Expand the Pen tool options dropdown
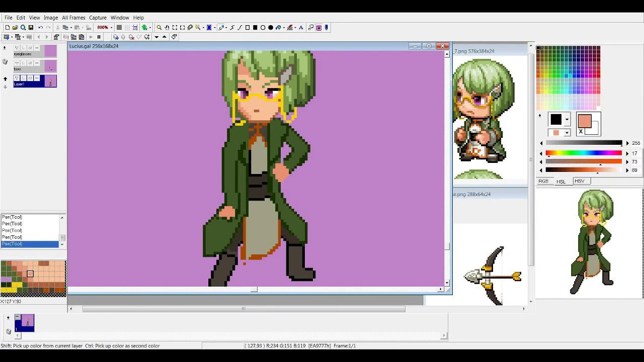Screen dimensions: 644x362 (x=226, y=28)
